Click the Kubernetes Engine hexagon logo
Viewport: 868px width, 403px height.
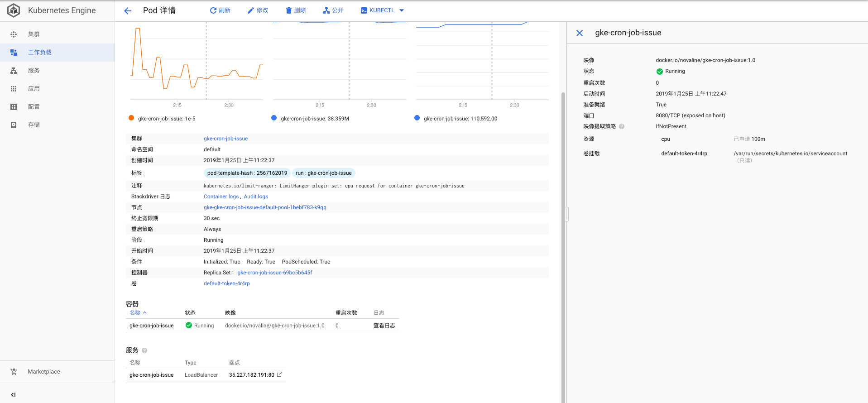point(14,10)
